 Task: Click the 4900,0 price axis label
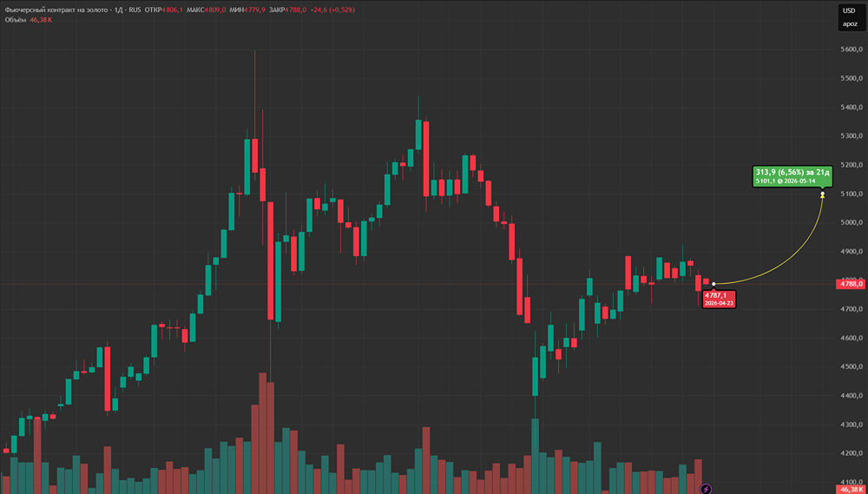tap(852, 251)
